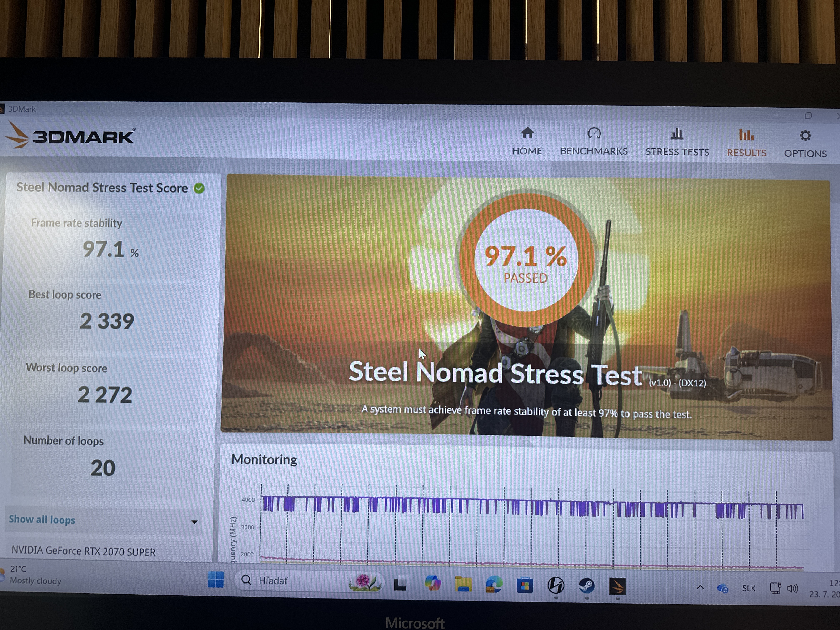Open the network display tray icon

[775, 589]
